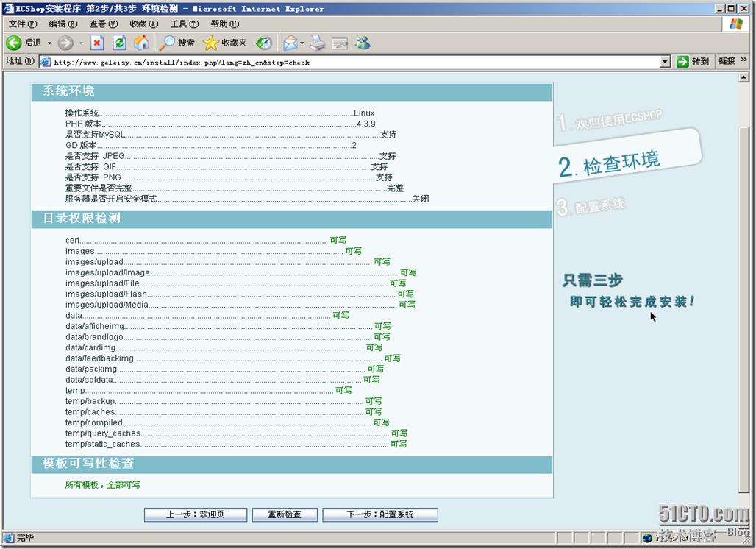This screenshot has width=756, height=549.
Task: Click the data/afficheimg directory row
Action: [228, 326]
